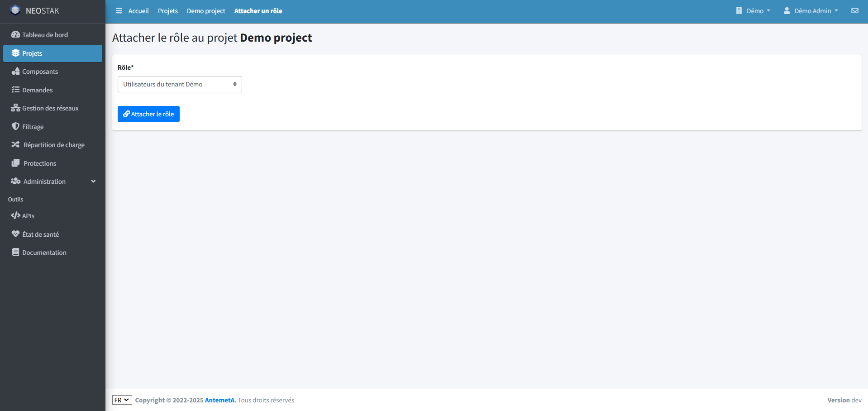
Task: Select the Composants sidebar icon
Action: [x=15, y=71]
